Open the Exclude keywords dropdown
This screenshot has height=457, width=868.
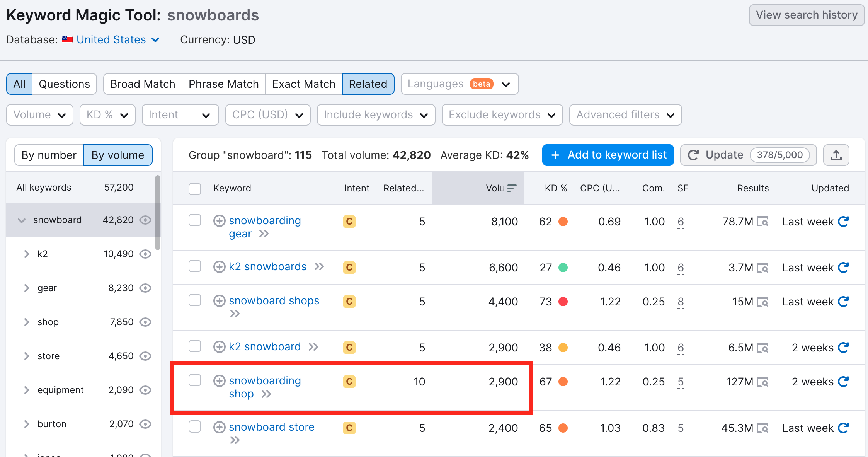click(x=502, y=115)
